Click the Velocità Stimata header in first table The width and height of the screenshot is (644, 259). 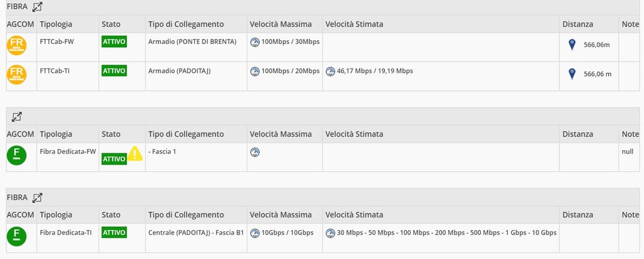[x=354, y=25]
